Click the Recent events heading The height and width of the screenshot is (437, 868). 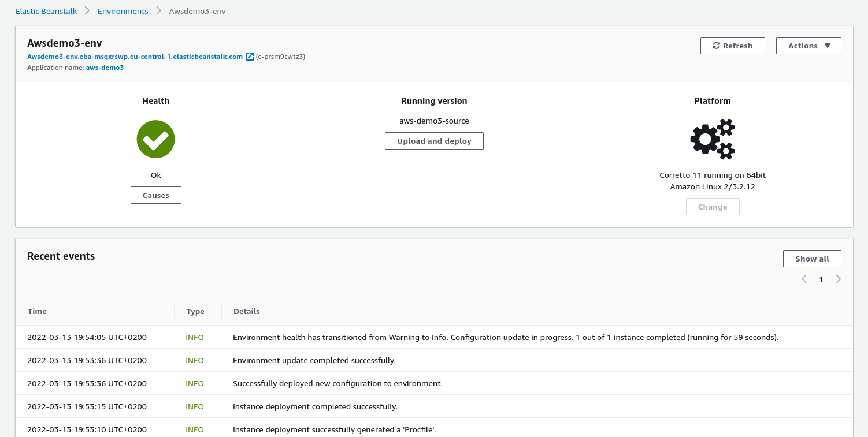tap(61, 256)
